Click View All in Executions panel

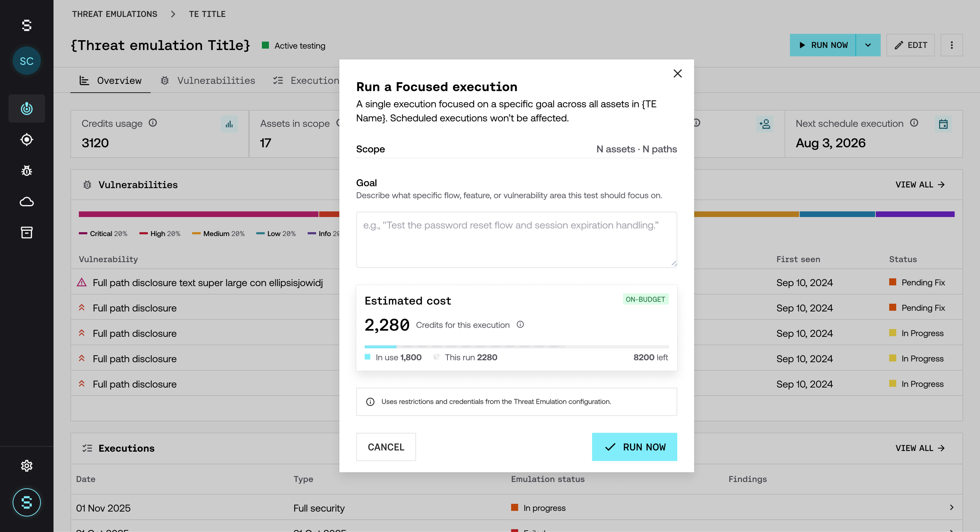point(920,448)
